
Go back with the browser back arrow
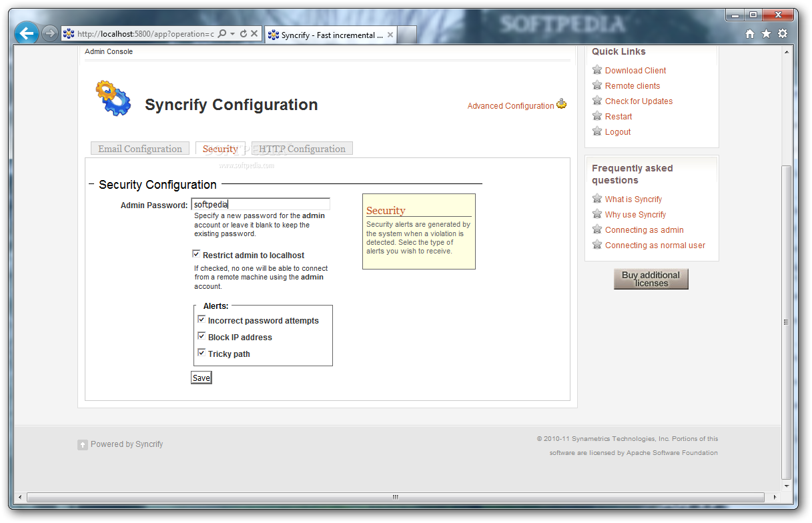[26, 33]
